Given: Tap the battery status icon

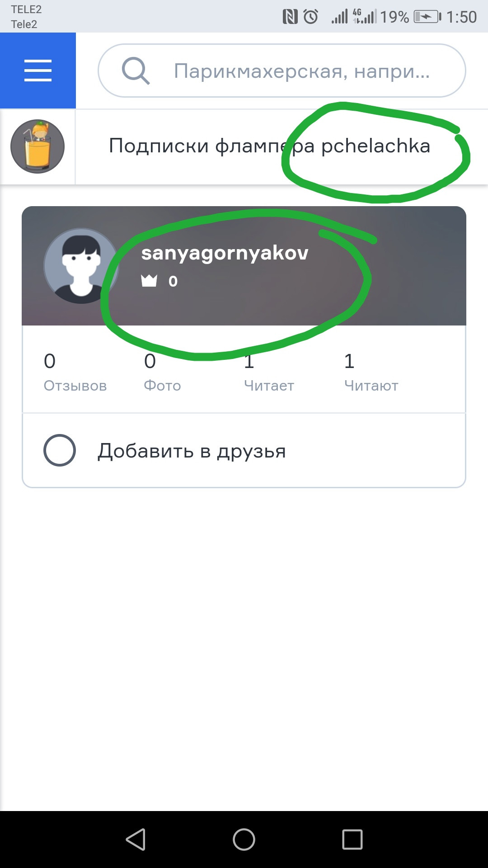Looking at the screenshot, I should (427, 17).
